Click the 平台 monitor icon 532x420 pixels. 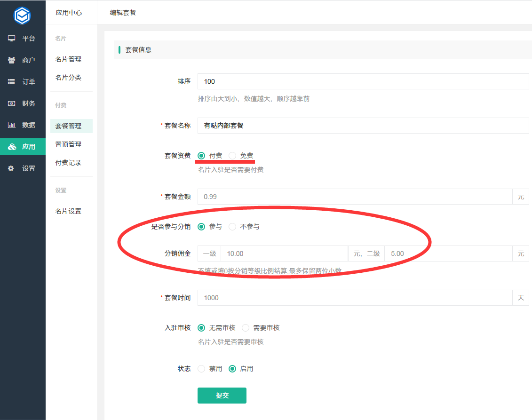(x=12, y=39)
